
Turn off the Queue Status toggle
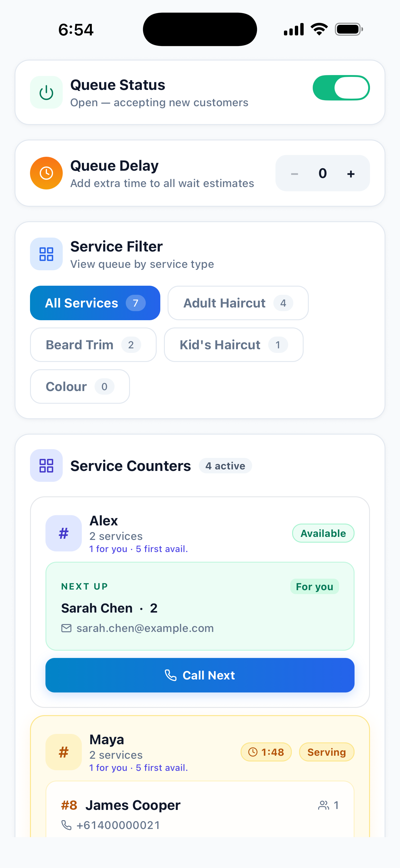341,88
